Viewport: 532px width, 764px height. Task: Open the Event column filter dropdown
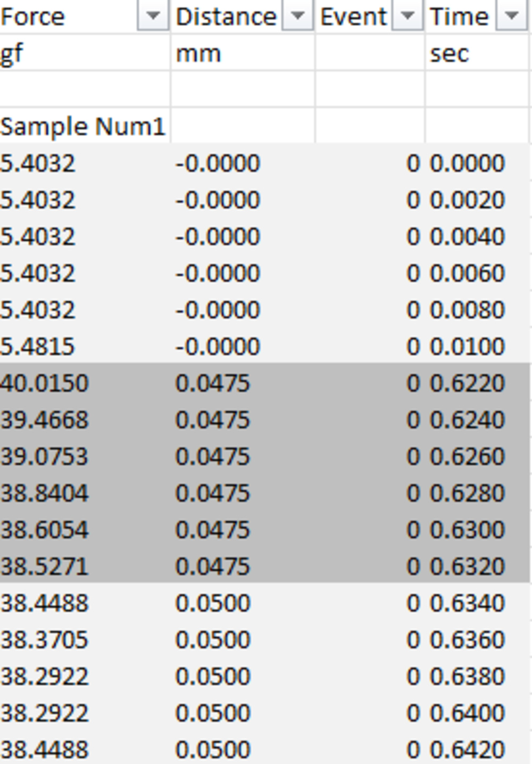[407, 17]
